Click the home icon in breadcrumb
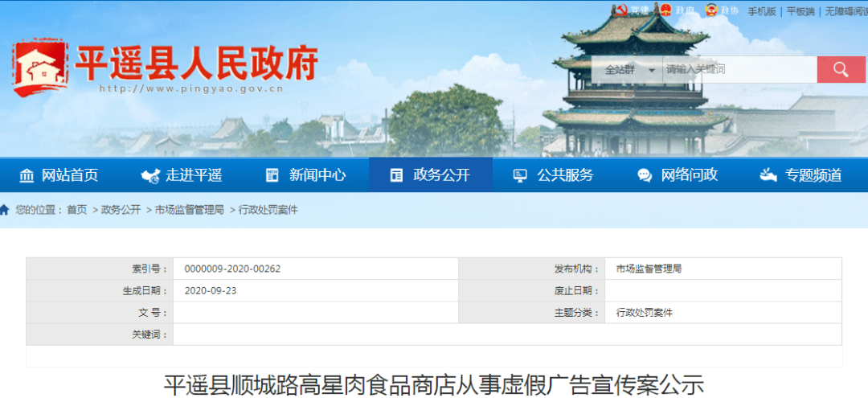The image size is (868, 398). click(x=5, y=210)
